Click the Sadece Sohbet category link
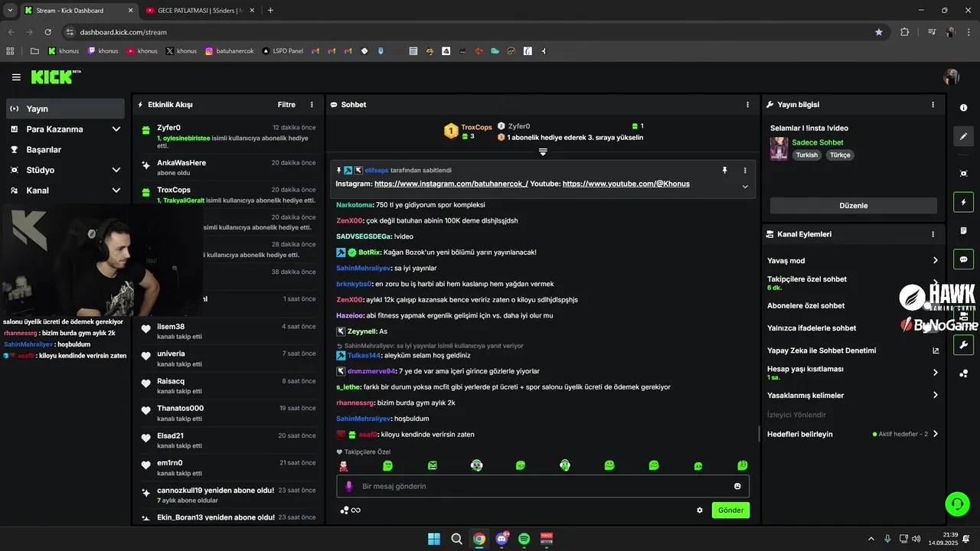The image size is (980, 551). (x=818, y=142)
